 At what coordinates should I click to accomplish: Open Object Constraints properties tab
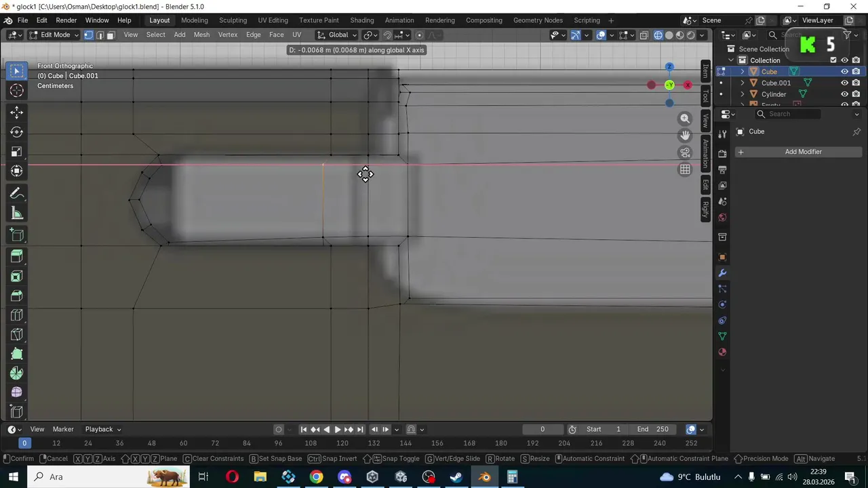[x=722, y=321]
